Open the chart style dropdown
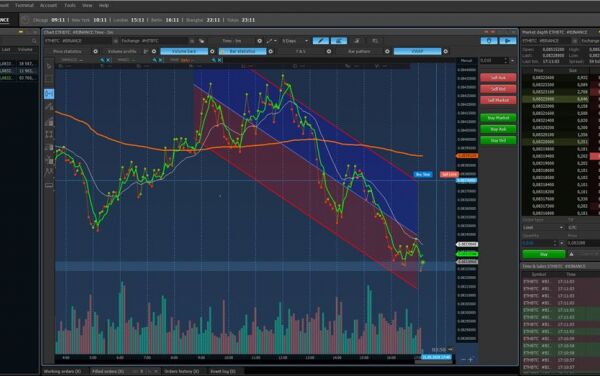 (271, 41)
